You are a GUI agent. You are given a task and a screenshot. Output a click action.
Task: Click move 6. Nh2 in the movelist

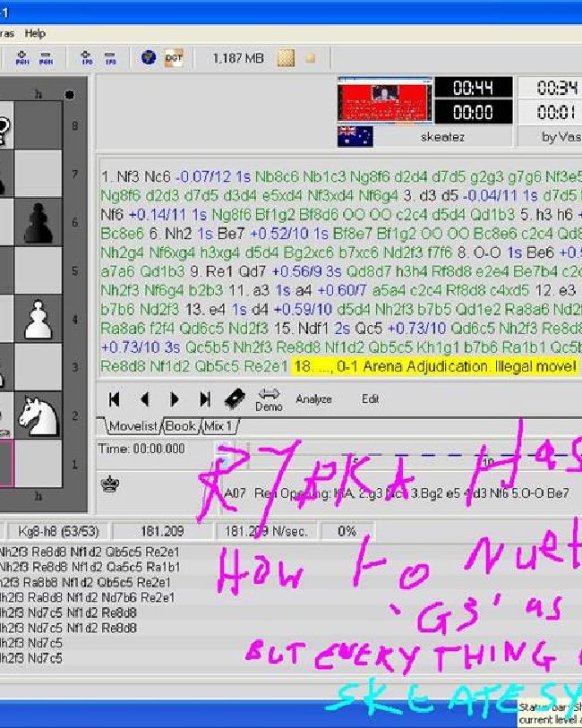point(170,234)
